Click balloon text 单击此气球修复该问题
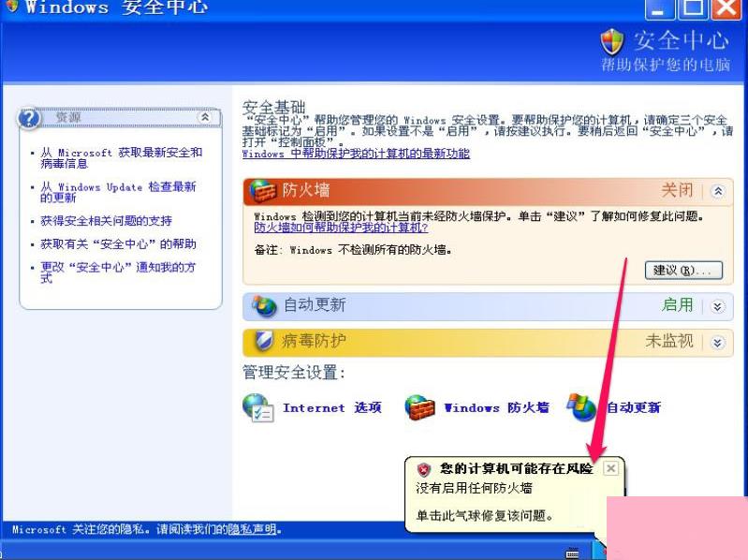 tap(485, 516)
